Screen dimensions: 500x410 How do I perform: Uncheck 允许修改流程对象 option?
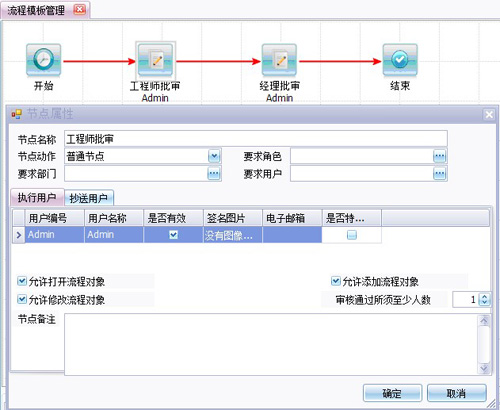(x=22, y=299)
